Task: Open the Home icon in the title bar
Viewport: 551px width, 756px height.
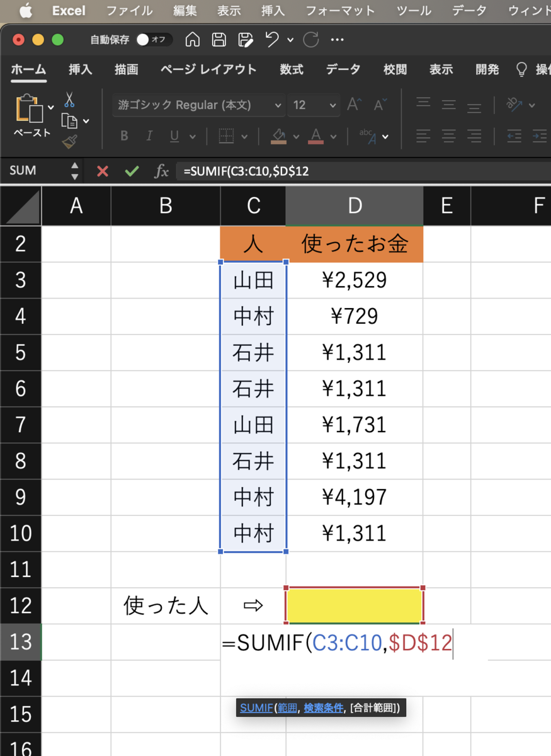Action: [x=193, y=40]
